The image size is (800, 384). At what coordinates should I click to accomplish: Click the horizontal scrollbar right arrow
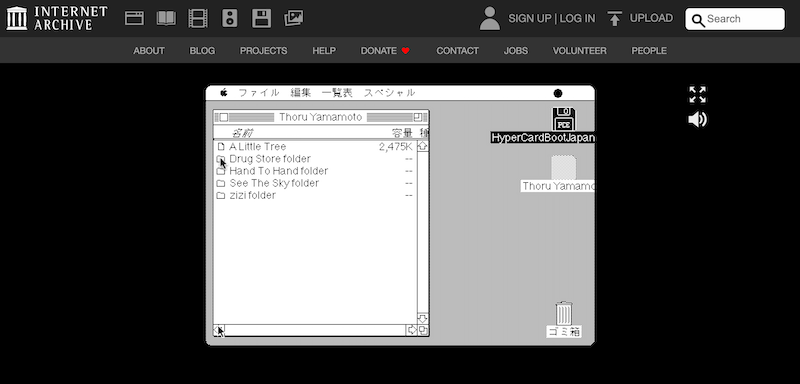pos(412,330)
